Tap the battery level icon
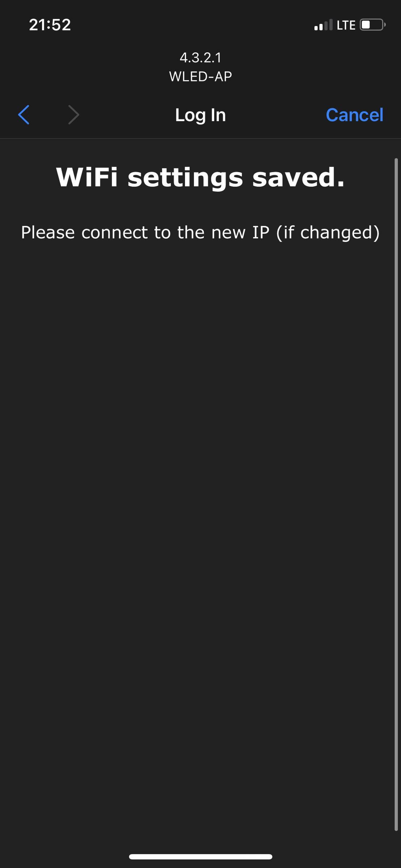The width and height of the screenshot is (401, 868). 373,25
